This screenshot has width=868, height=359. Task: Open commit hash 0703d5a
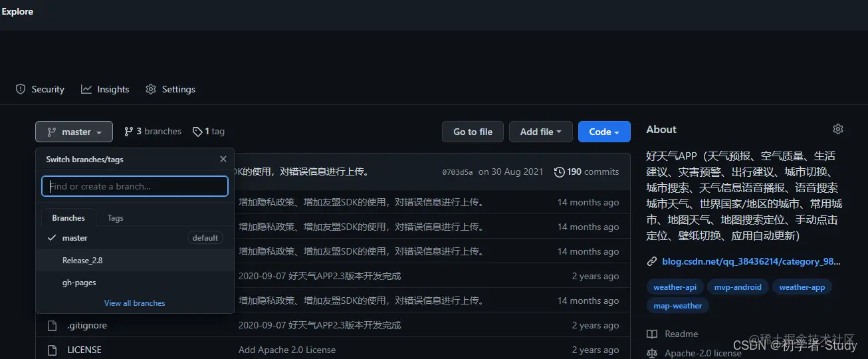[x=457, y=172]
